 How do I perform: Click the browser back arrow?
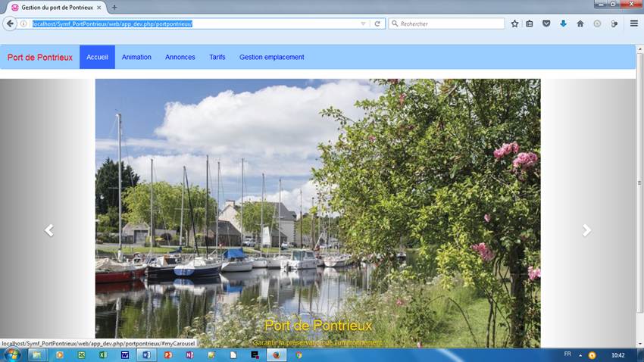coord(10,23)
